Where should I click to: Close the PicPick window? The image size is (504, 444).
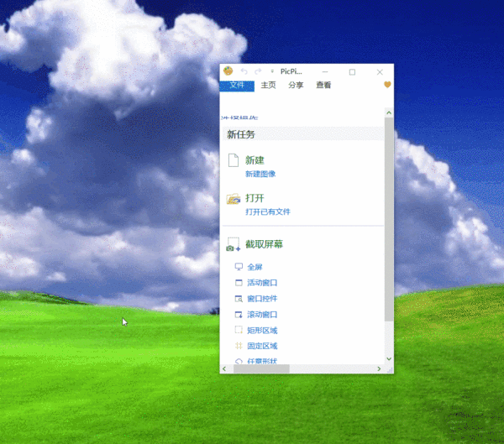(x=380, y=72)
